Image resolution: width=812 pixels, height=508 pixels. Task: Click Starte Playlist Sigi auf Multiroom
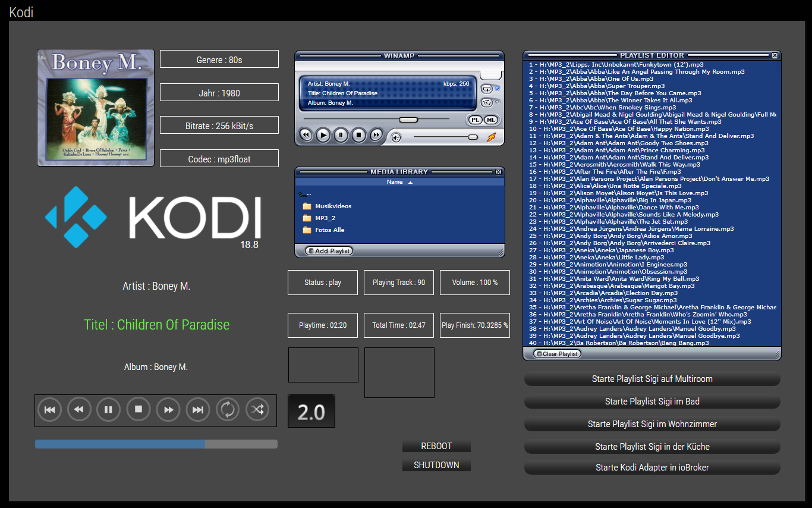coord(652,379)
